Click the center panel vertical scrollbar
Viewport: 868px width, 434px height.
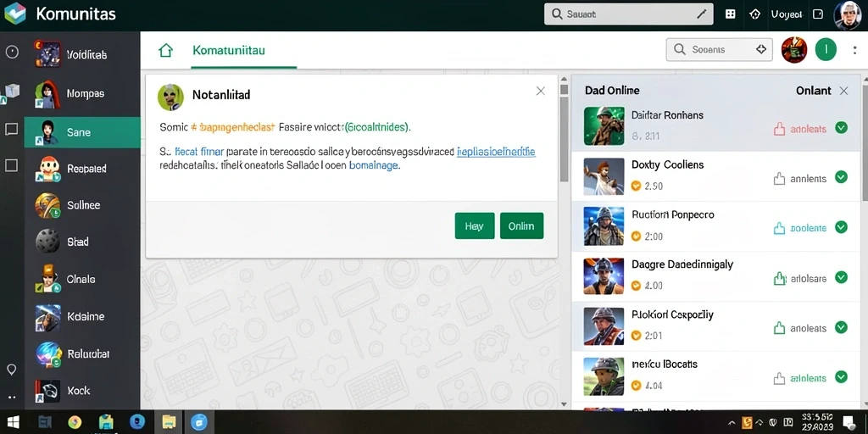[x=564, y=138]
